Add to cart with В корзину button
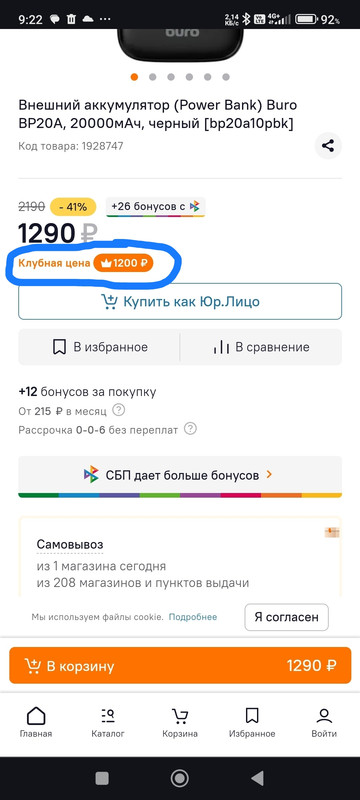 point(180,665)
